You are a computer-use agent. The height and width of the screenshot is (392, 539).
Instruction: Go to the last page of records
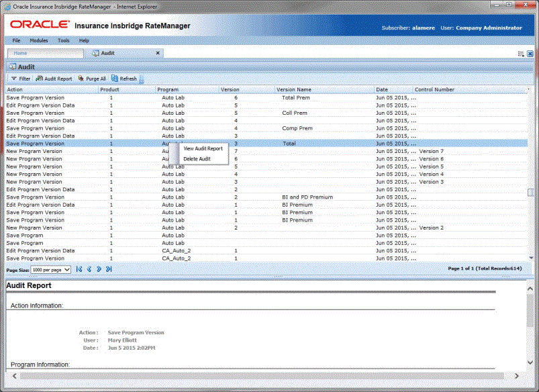tap(109, 269)
